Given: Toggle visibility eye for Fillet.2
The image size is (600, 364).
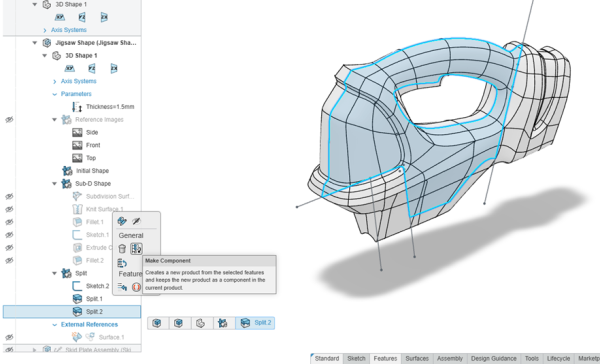Looking at the screenshot, I should [9, 260].
